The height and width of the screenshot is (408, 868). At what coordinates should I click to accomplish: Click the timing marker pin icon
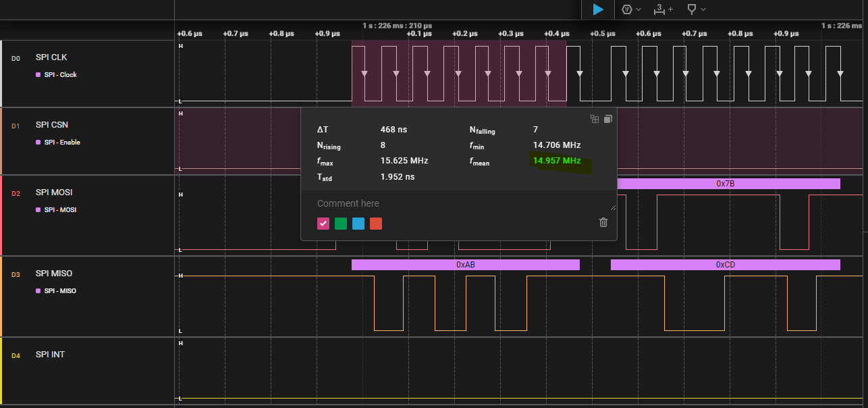(693, 9)
